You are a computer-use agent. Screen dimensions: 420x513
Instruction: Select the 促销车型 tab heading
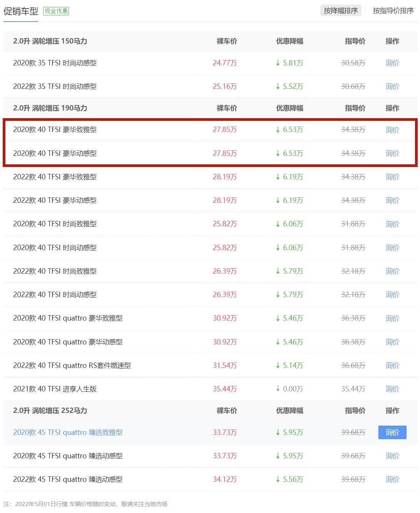[21, 11]
